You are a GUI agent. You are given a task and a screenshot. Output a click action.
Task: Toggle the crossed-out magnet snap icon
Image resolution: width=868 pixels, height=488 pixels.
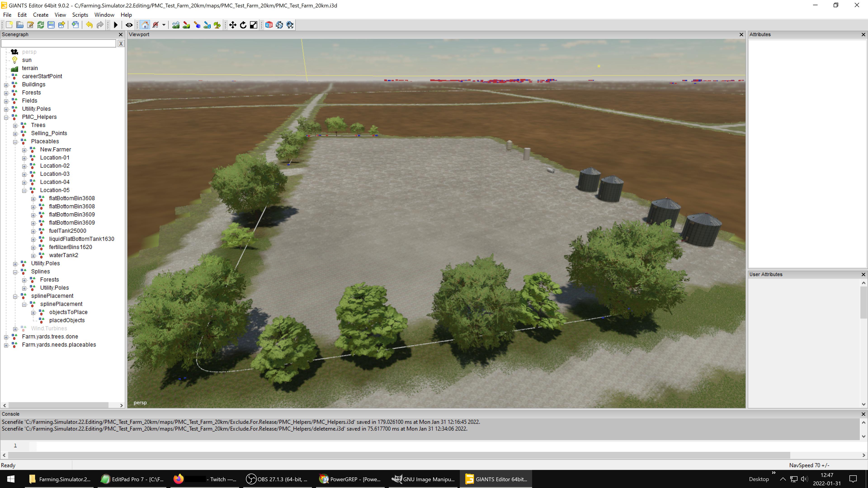pyautogui.click(x=155, y=25)
